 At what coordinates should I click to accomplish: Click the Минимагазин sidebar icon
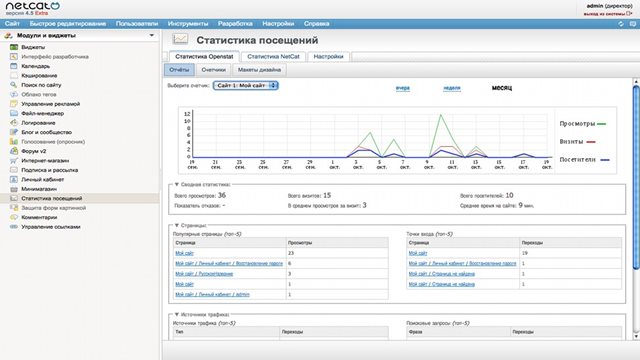14,189
